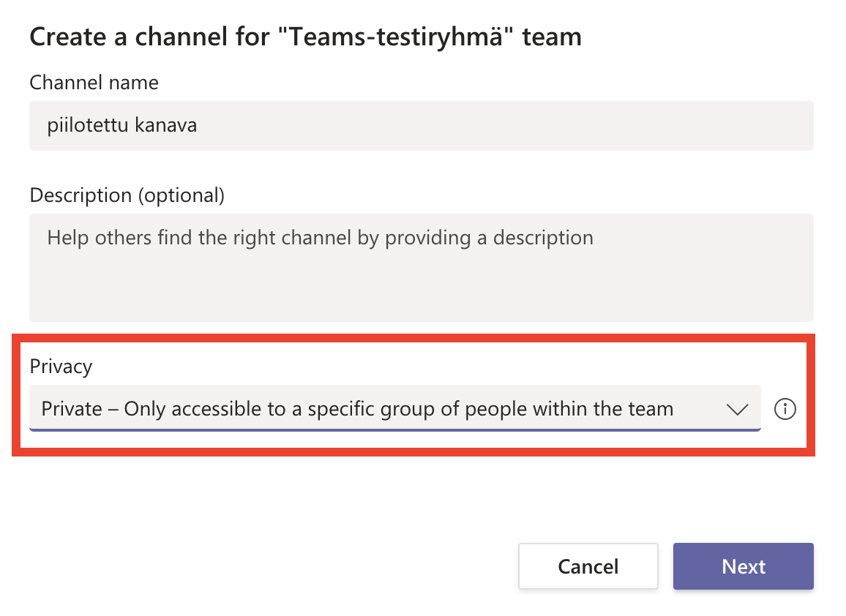Click the Channel name input field

coord(422,126)
